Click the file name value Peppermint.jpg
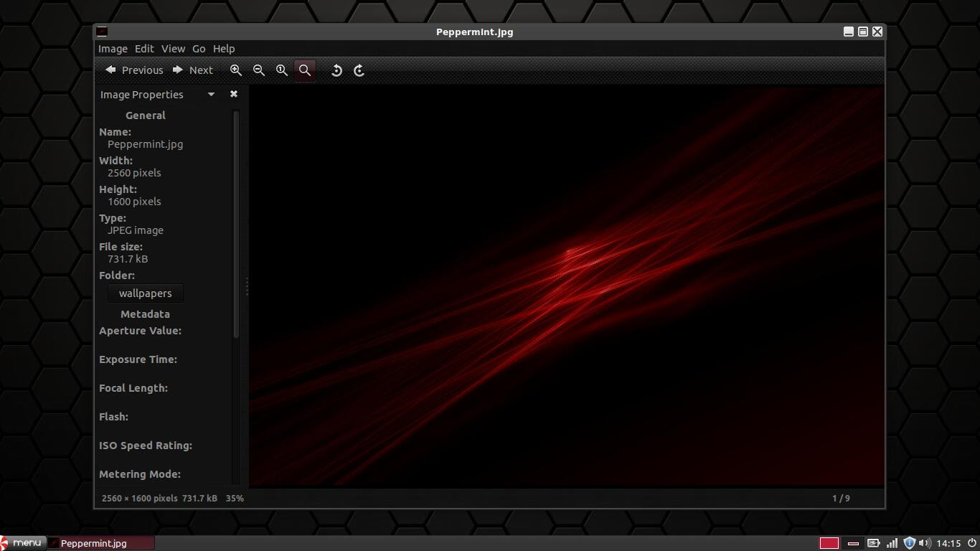Screen dimensions: 980x551 [x=145, y=144]
